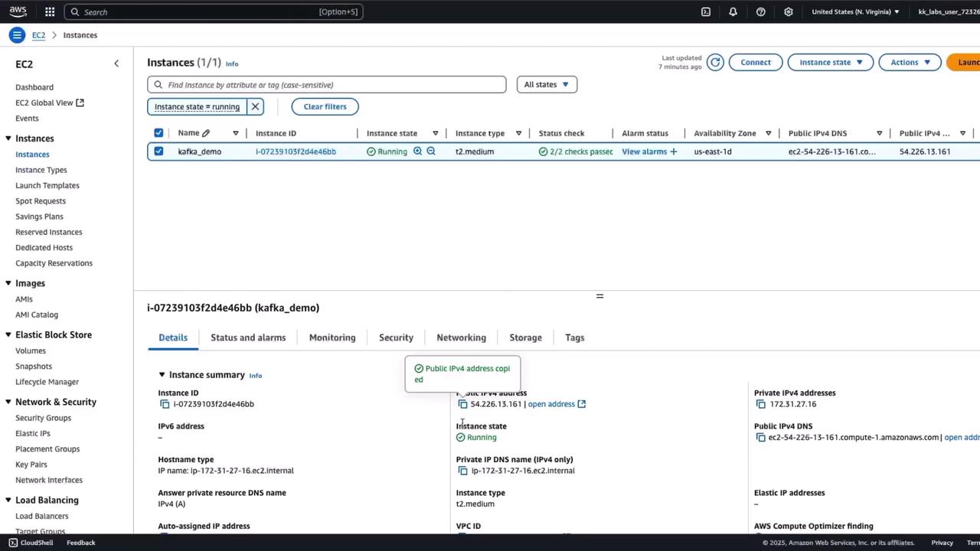This screenshot has height=551, width=980.
Task: Open the Security tab
Action: point(396,337)
